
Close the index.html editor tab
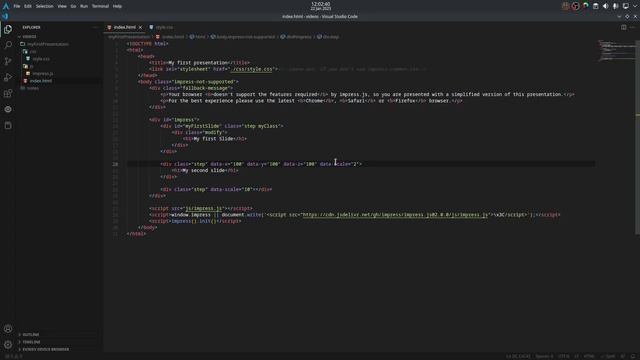point(140,27)
